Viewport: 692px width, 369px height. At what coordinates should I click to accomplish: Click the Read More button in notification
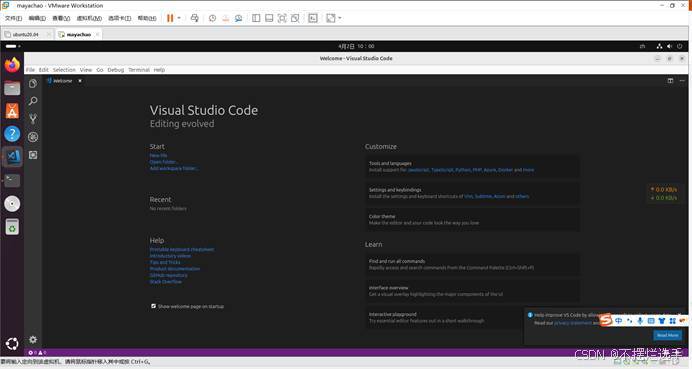tap(667, 335)
